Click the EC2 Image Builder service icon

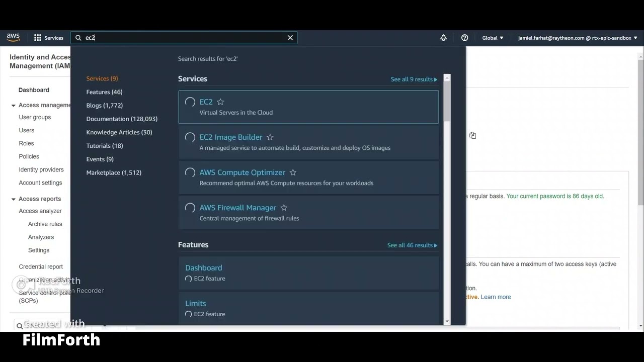(x=190, y=137)
